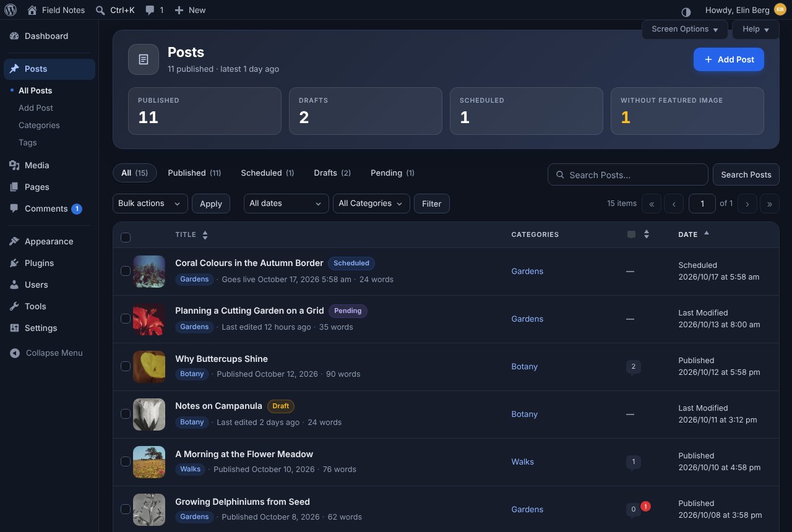Image resolution: width=792 pixels, height=532 pixels.
Task: Open the All Categories dropdown
Action: (x=371, y=204)
